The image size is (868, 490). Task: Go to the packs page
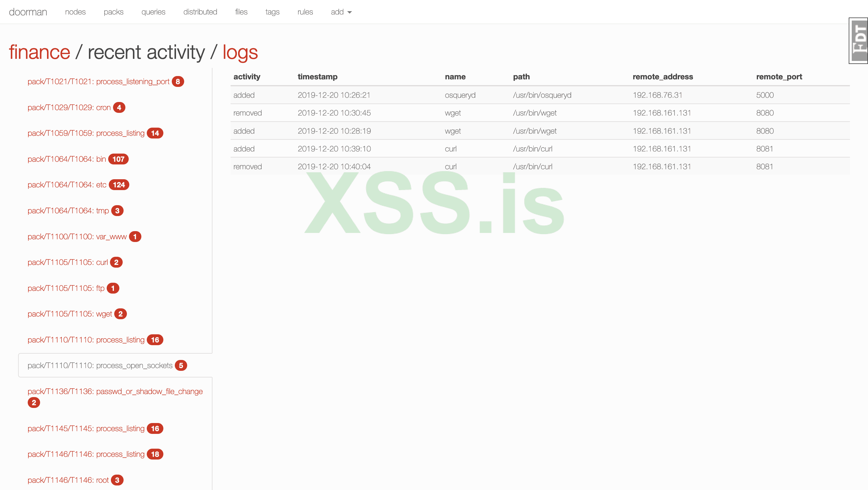coord(113,12)
